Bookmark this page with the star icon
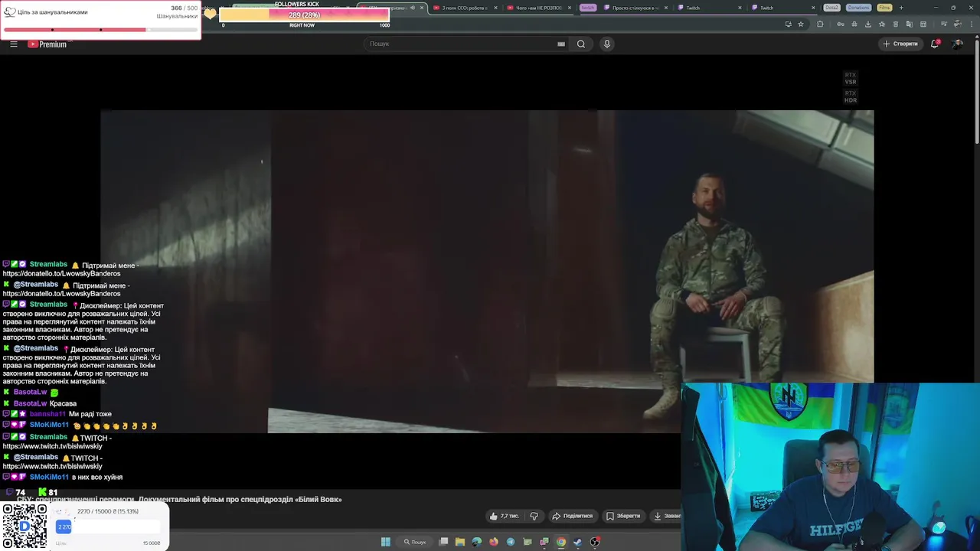Viewport: 980px width, 551px height. pos(801,24)
